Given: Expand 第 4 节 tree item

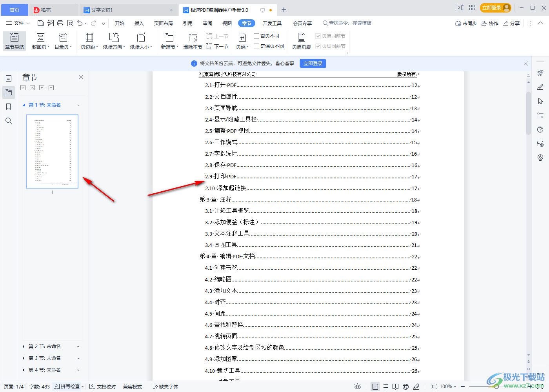Looking at the screenshot, I should point(24,370).
